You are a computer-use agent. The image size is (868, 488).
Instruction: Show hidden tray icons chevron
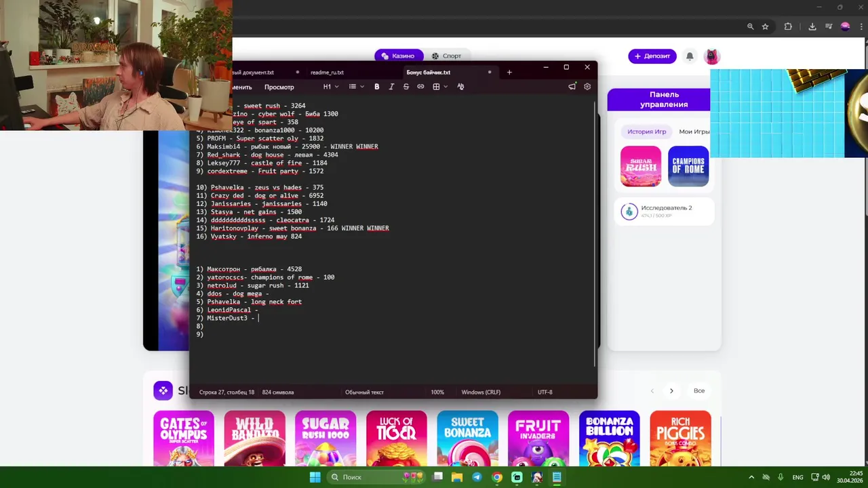coord(751,477)
